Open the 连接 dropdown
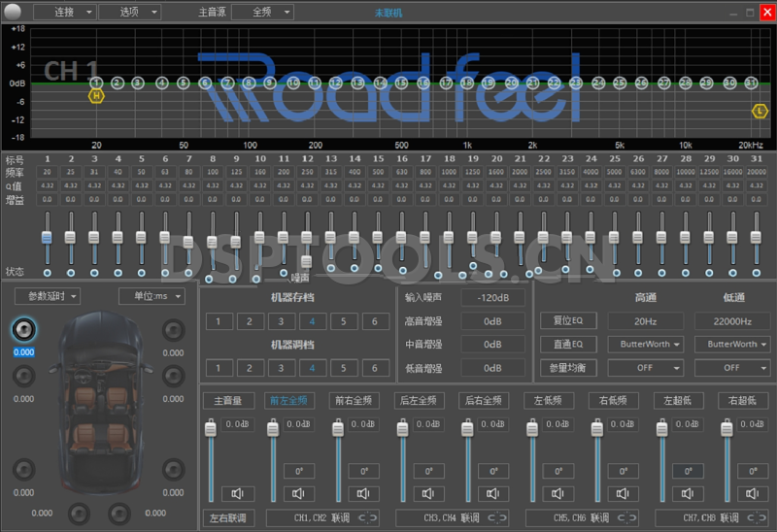This screenshot has height=532, width=777. click(64, 12)
